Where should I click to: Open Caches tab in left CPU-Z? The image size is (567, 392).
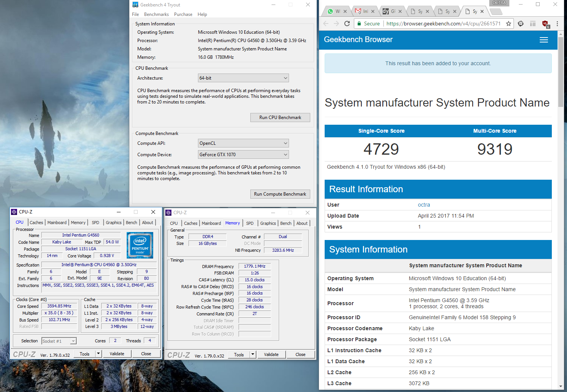36,223
